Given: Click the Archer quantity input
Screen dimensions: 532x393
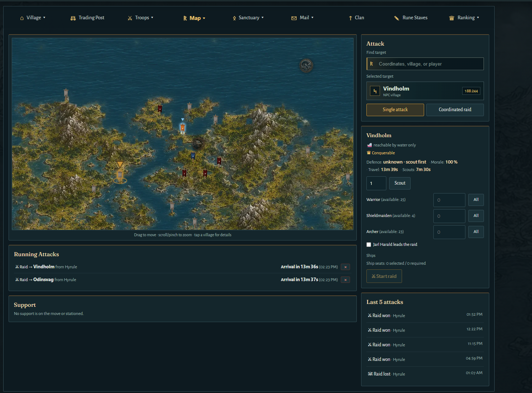Looking at the screenshot, I should [449, 232].
